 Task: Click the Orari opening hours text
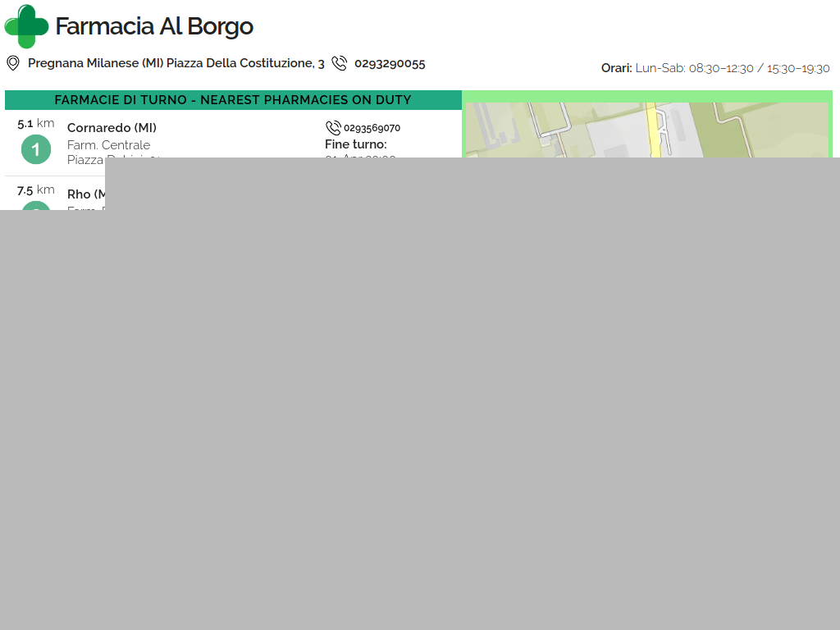point(714,68)
